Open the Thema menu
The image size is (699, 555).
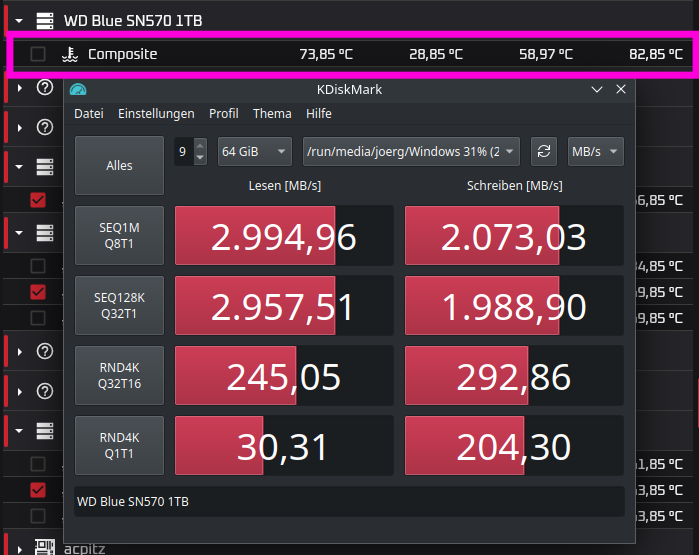pos(272,114)
